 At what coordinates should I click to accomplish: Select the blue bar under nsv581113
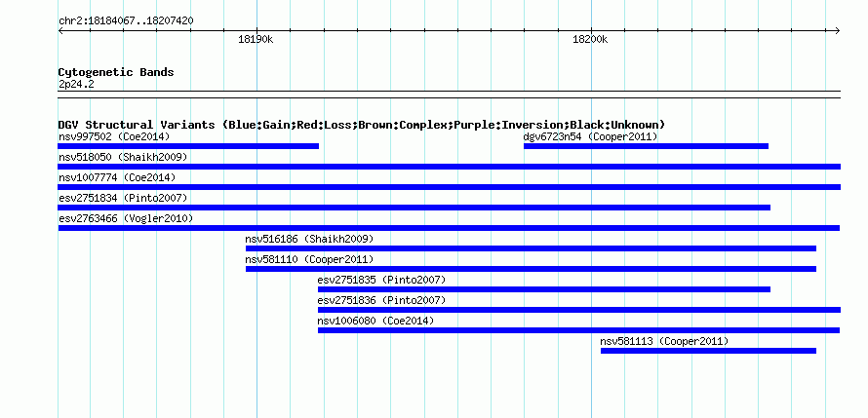708,351
